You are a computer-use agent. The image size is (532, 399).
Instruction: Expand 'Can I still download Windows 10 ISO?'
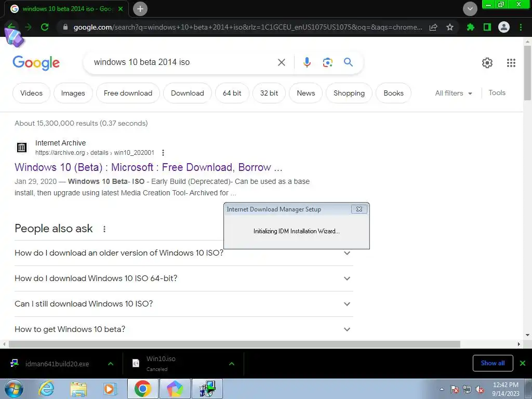pyautogui.click(x=183, y=304)
